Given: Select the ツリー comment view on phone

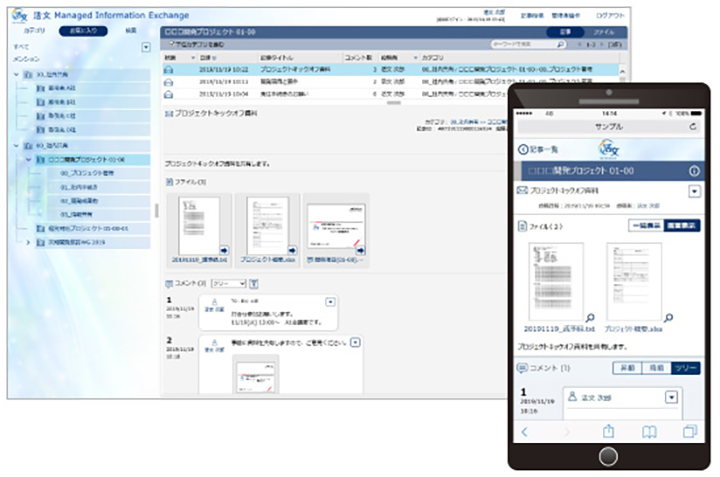Looking at the screenshot, I should tap(686, 368).
